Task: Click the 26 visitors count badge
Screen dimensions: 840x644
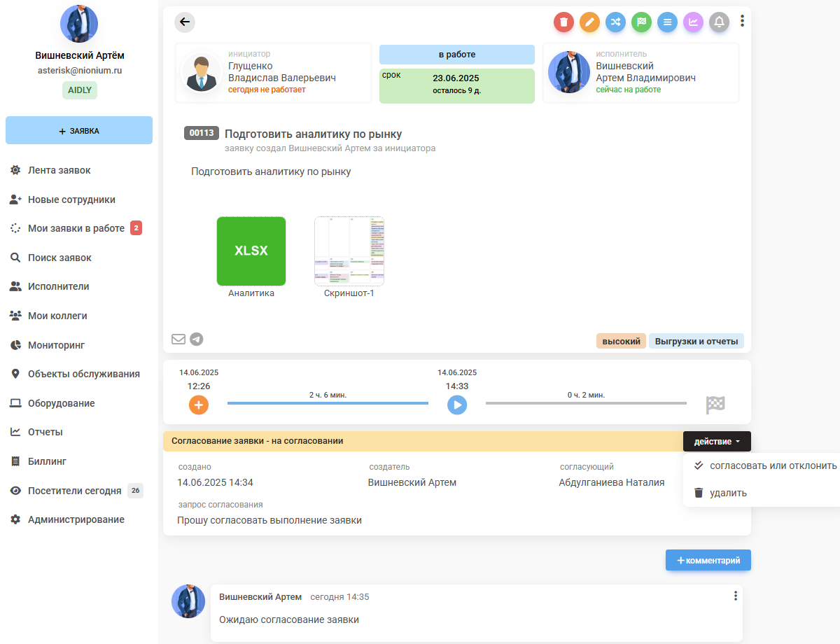Action: (x=135, y=491)
